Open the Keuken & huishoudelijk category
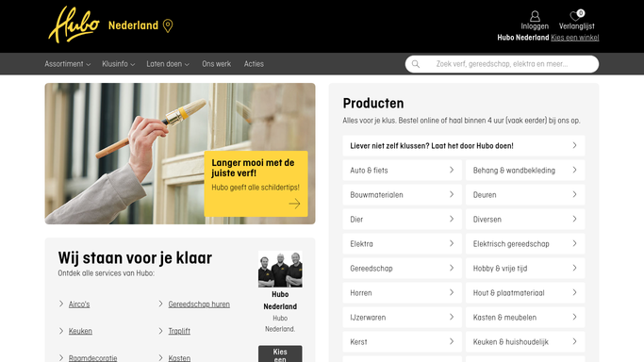644x362 pixels. [525, 342]
